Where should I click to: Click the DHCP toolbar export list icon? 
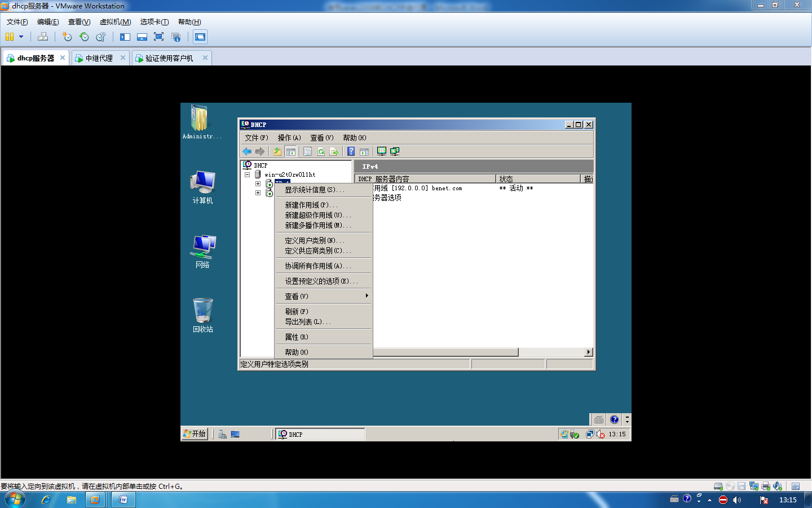point(334,151)
